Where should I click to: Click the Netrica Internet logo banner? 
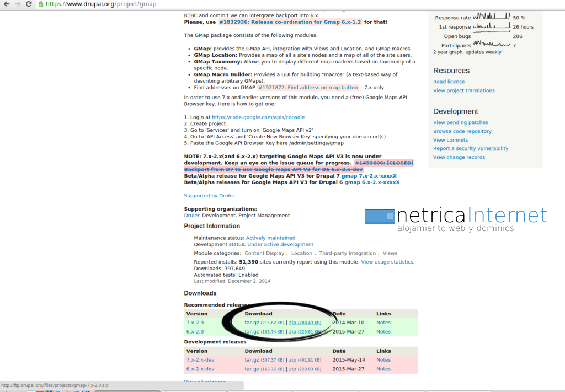456,219
